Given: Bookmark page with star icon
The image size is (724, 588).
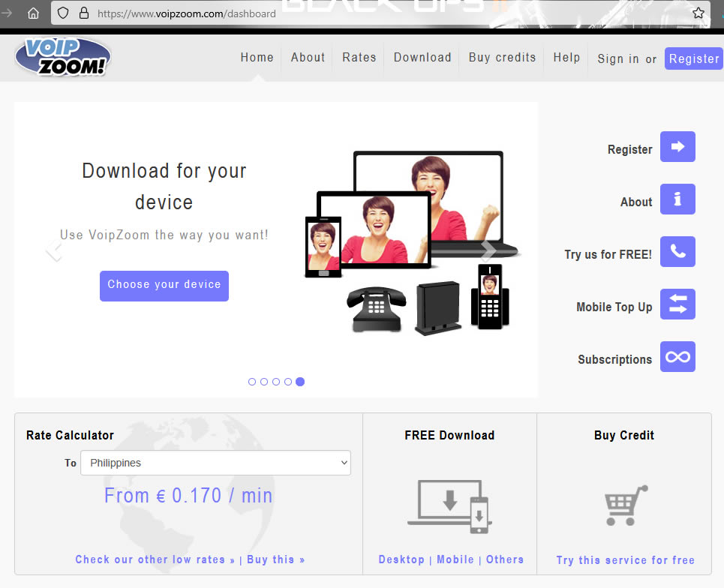Looking at the screenshot, I should (698, 13).
